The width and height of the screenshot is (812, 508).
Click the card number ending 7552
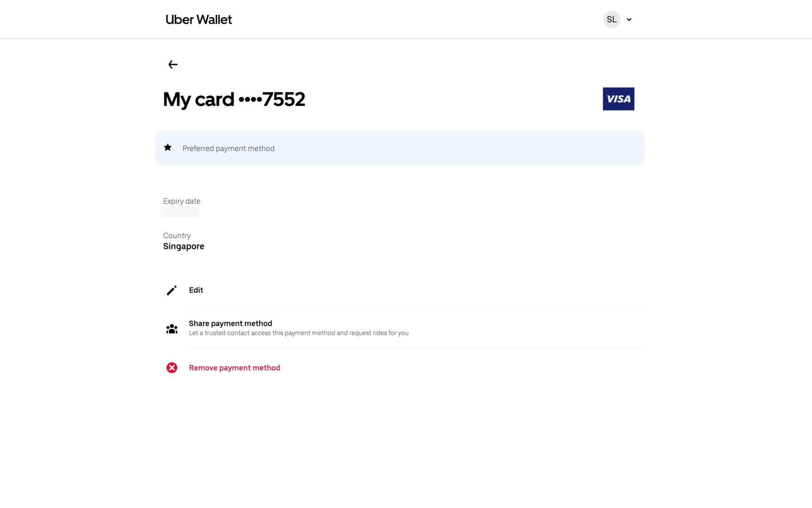point(283,99)
